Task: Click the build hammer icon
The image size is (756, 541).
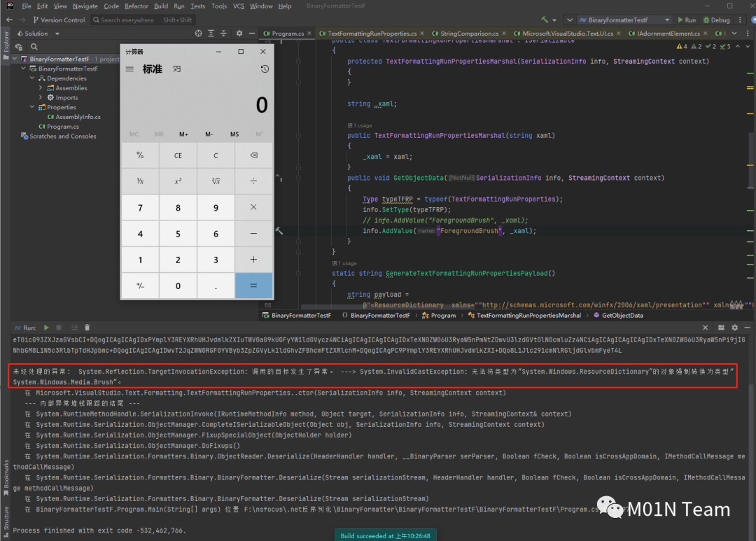Action: 545,20
